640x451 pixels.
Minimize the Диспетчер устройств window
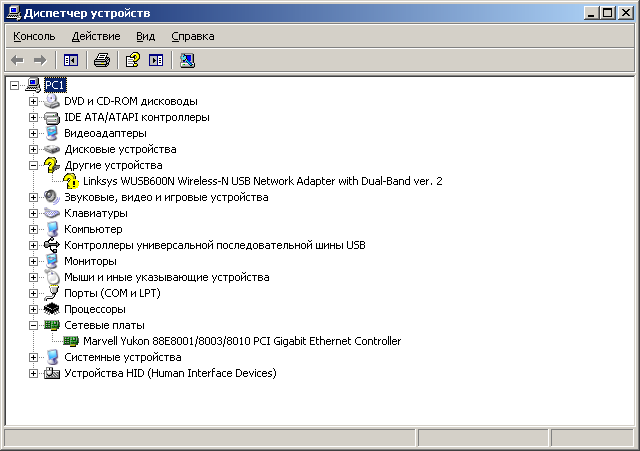pos(591,13)
